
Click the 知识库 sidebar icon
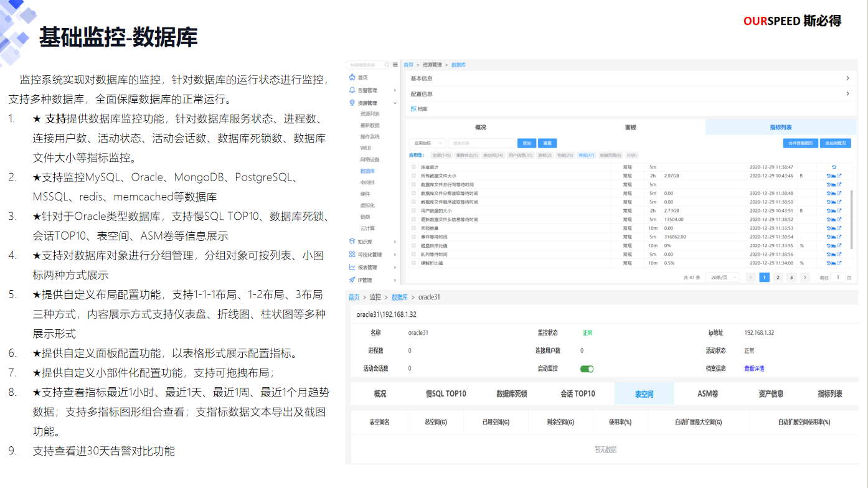pyautogui.click(x=352, y=242)
